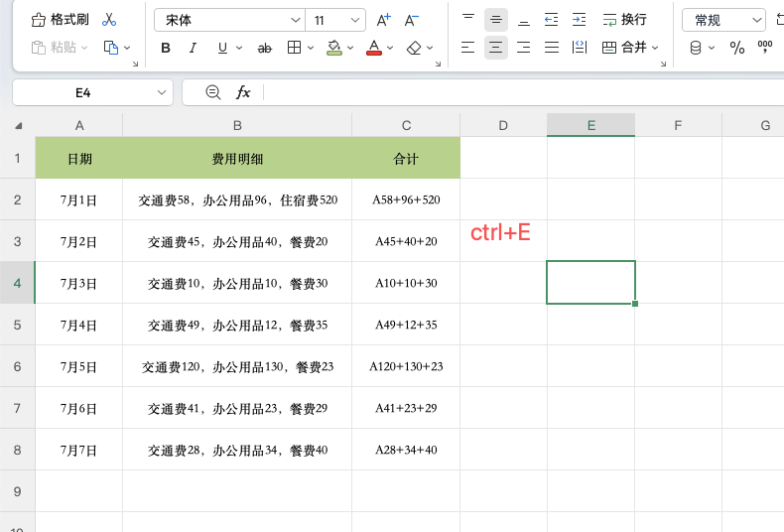784x532 pixels.
Task: Open the Clear eraser dropdown arrow
Action: pos(430,48)
